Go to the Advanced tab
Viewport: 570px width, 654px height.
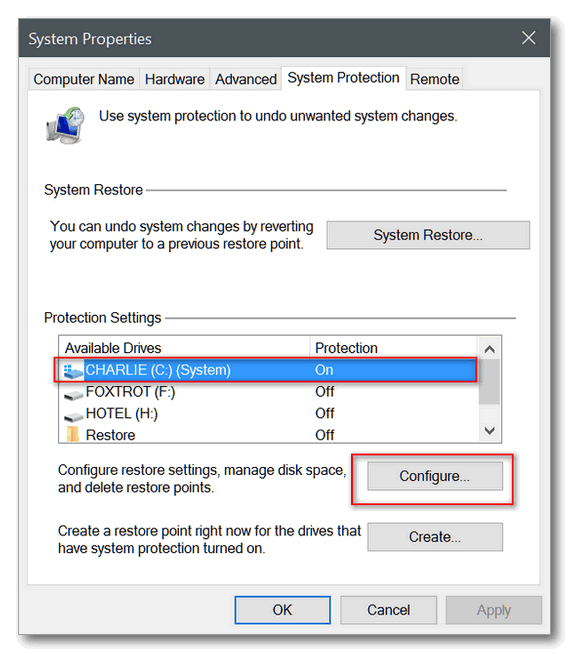(x=246, y=79)
